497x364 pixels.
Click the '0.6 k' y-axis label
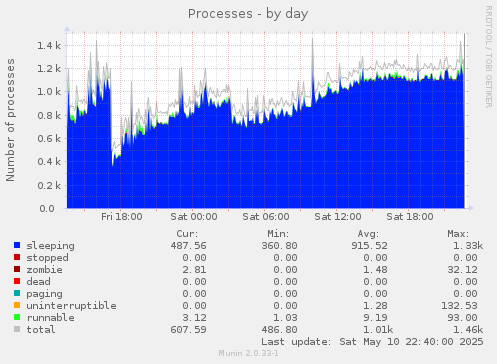(49, 138)
